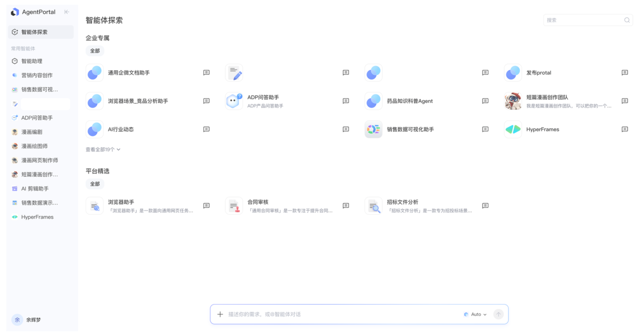The width and height of the screenshot is (644, 336).
Task: Expand 查看全部19个 list
Action: (103, 149)
